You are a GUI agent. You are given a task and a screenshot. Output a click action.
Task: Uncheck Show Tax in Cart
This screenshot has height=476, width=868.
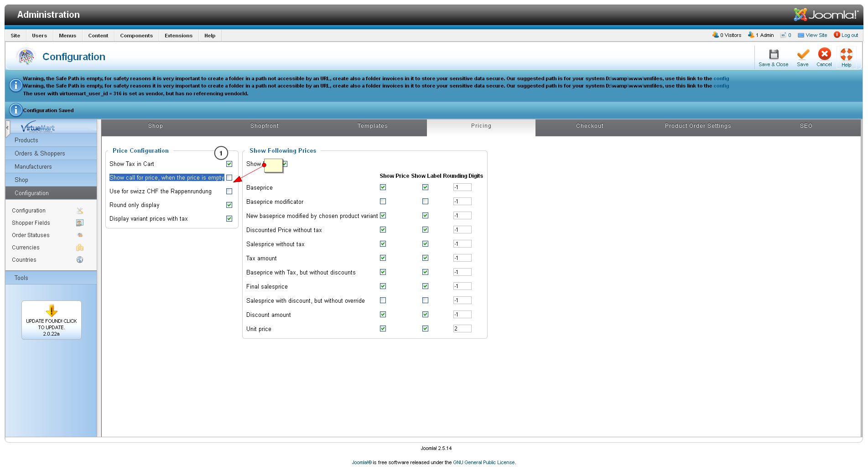(229, 164)
